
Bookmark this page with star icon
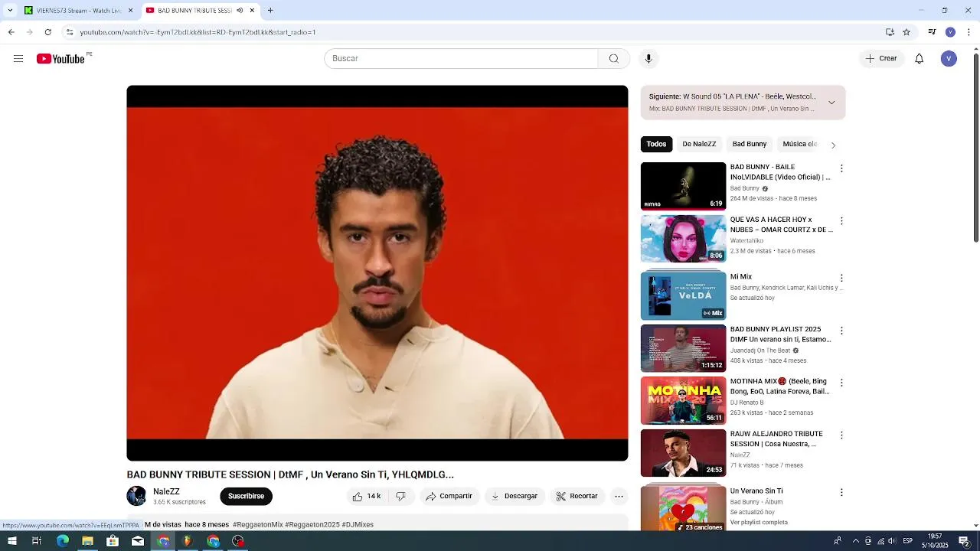tap(906, 32)
